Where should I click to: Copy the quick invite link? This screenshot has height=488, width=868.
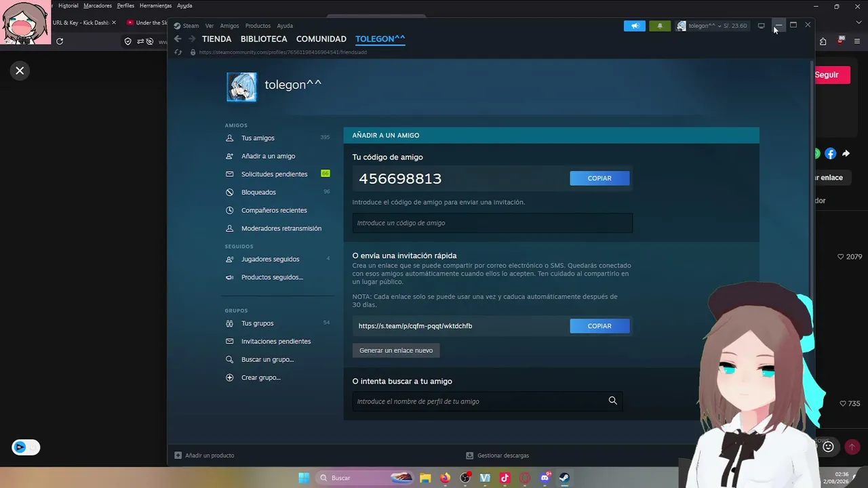[x=599, y=326]
